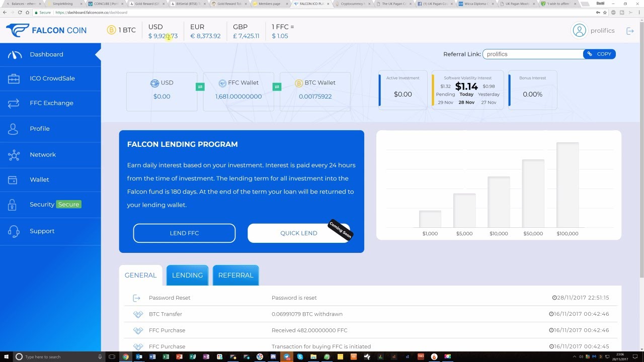
Task: Switch to the REFERRAL tab
Action: [x=235, y=275]
